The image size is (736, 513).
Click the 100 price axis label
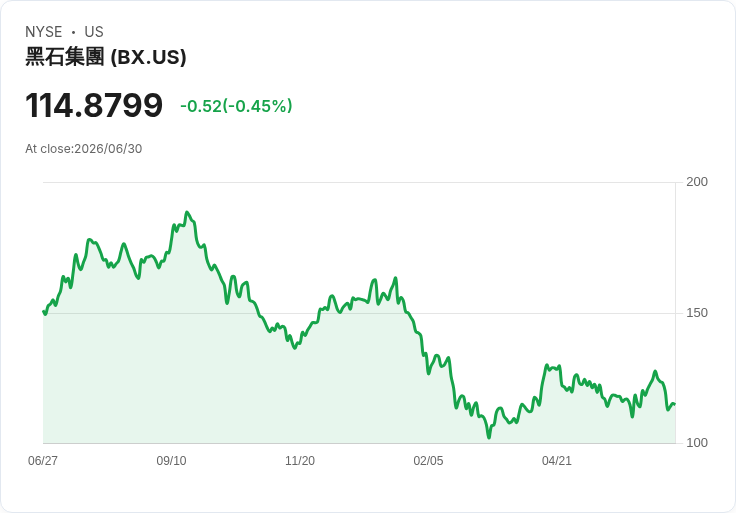tap(697, 443)
